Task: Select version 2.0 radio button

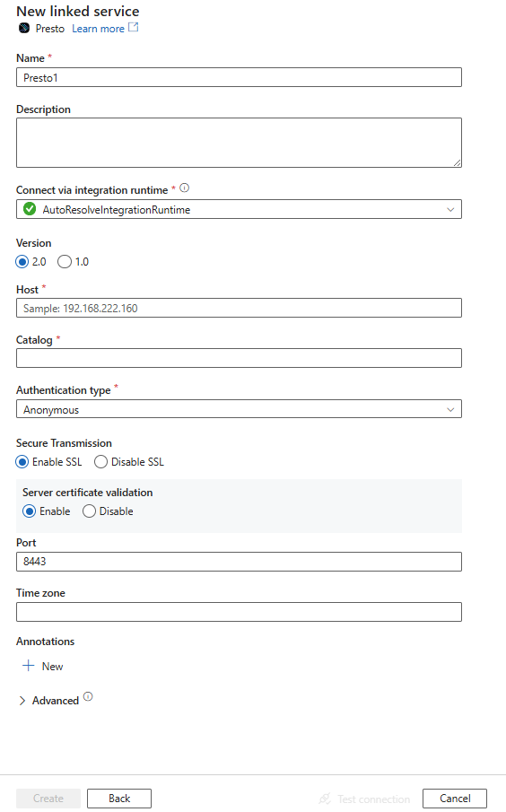Action: tap(22, 261)
